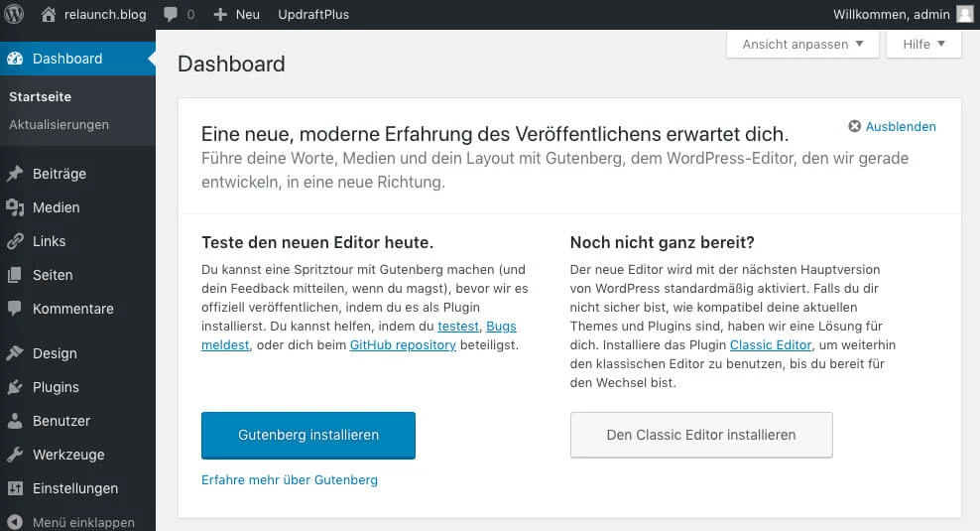980x531 pixels.
Task: Click the plus icon next to Neu
Action: coord(221,15)
